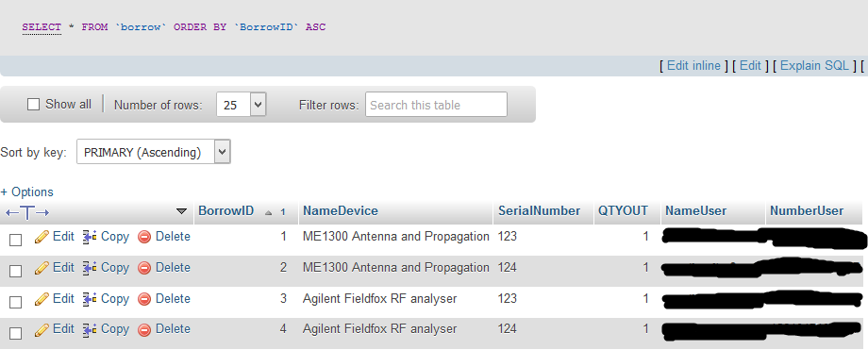Click the red Delete icon for BorrowID 2
Viewport: 868px width, 350px height.
pyautogui.click(x=144, y=269)
